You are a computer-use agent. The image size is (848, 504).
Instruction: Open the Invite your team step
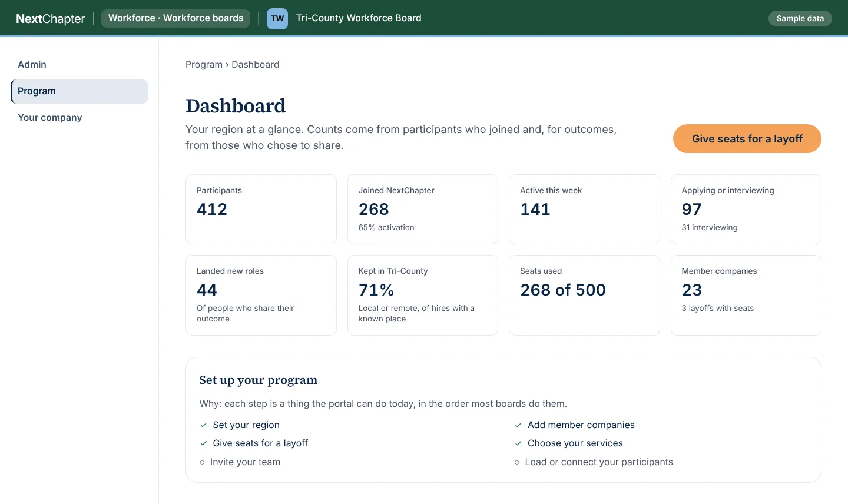245,462
